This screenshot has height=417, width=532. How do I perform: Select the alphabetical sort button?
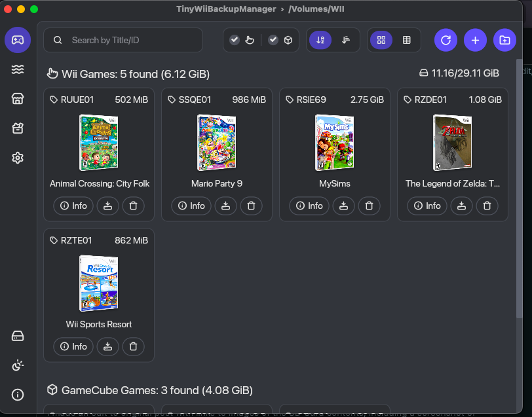point(320,40)
